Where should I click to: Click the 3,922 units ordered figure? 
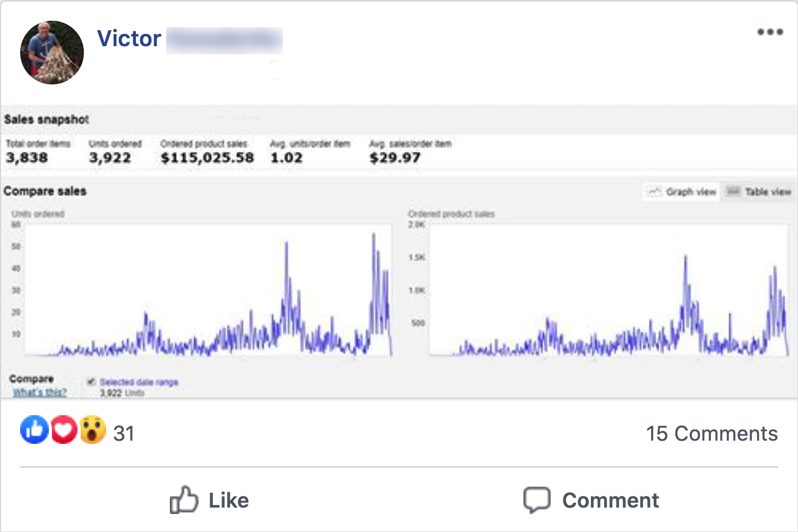(x=110, y=158)
